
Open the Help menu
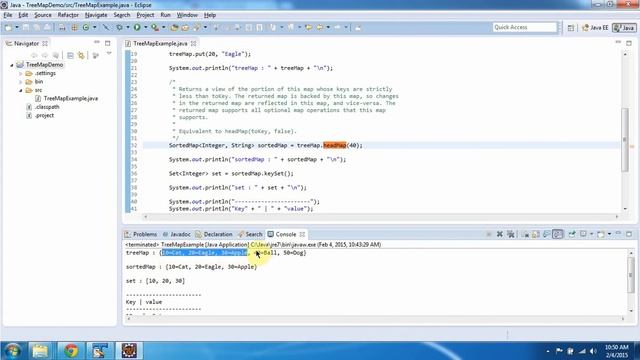click(x=210, y=15)
